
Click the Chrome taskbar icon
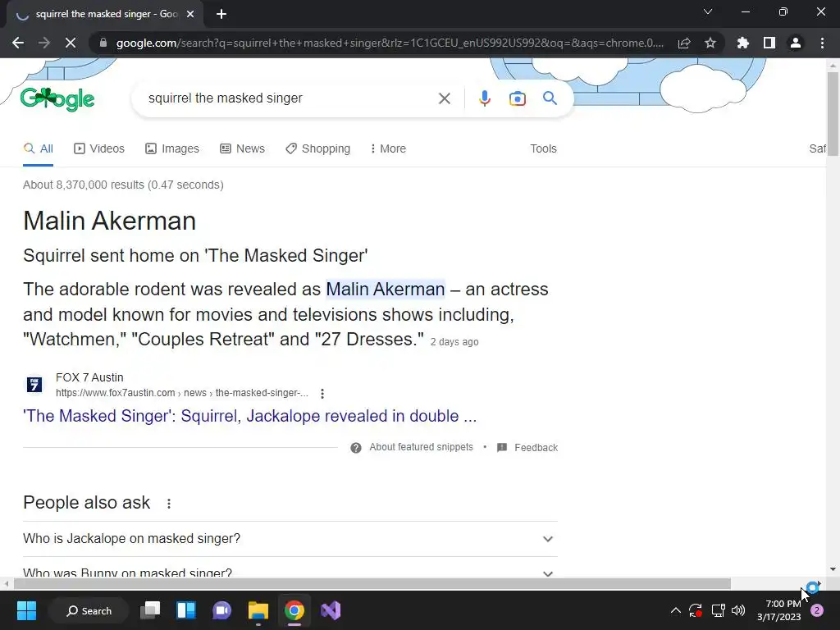point(294,610)
